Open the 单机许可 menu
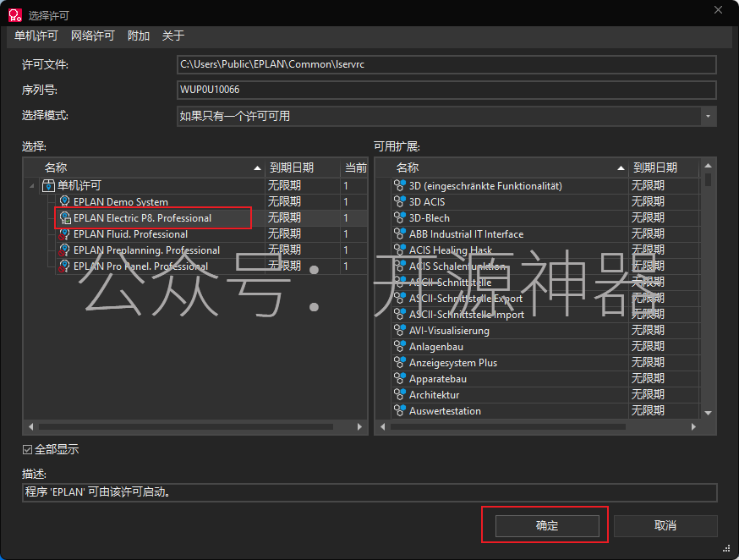The width and height of the screenshot is (739, 560). (x=36, y=36)
